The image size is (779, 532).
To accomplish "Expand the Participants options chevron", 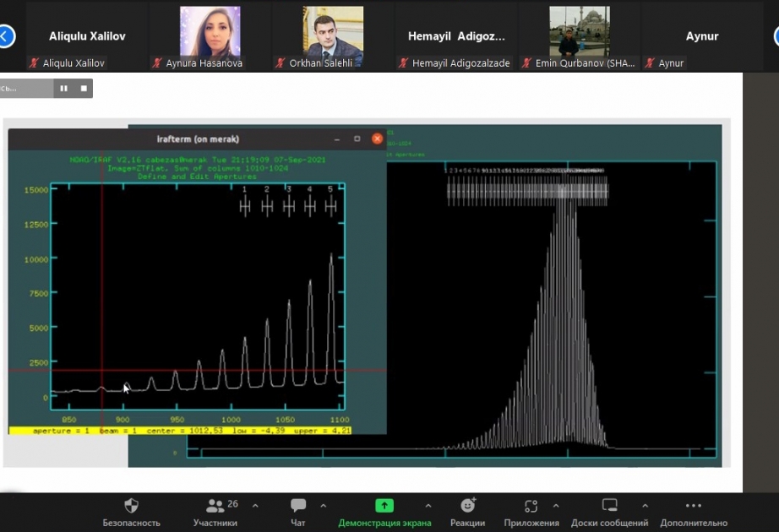I will [255, 506].
